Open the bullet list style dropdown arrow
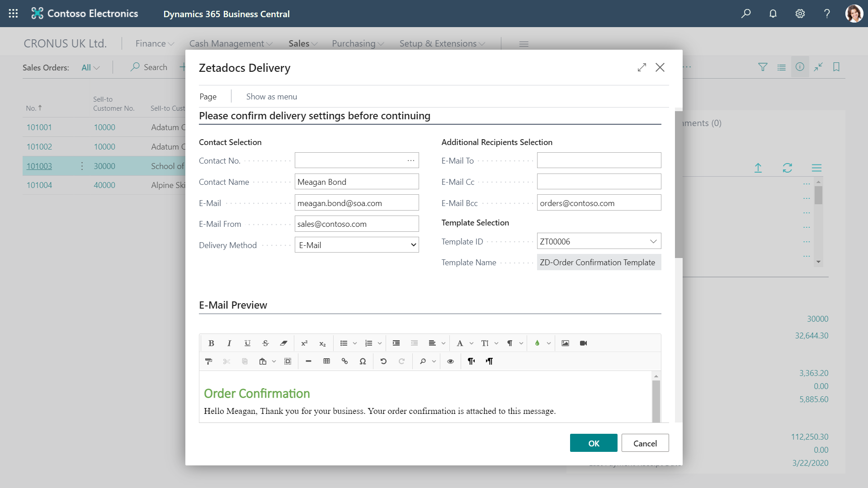Screen dimensions: 868x488 coord(355,343)
